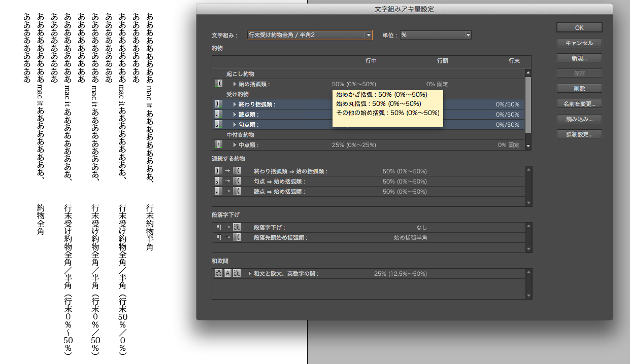630x364 pixels.
Task: Click the 終わり括弧類 row icon
Action: (x=218, y=104)
